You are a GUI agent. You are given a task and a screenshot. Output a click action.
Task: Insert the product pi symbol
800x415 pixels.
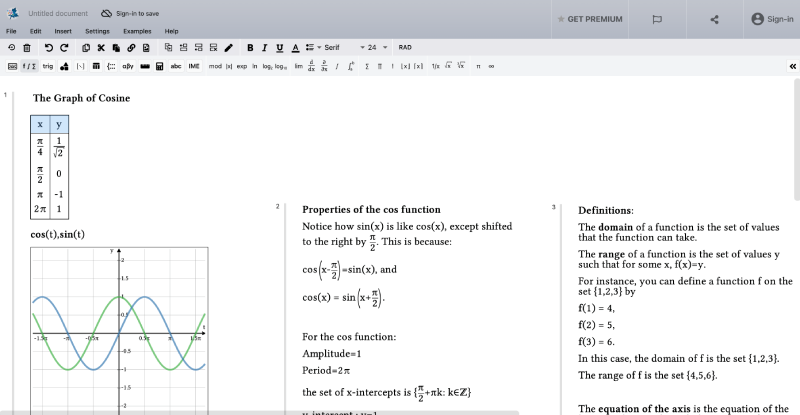coord(380,66)
